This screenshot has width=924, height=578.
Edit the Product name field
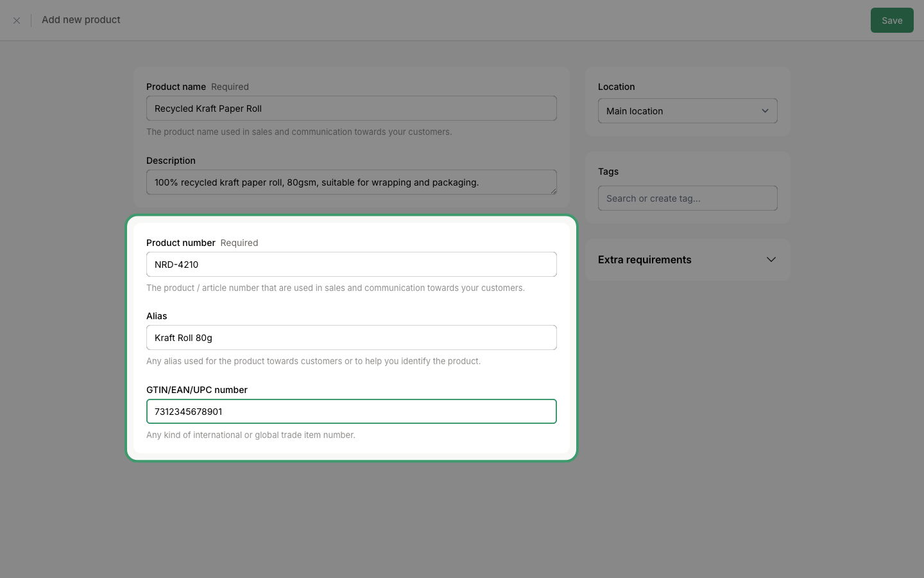352,109
